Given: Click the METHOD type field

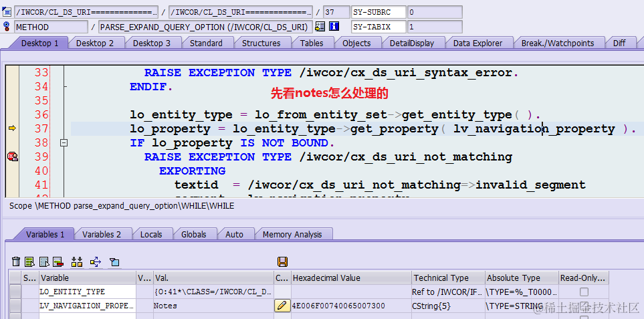Looking at the screenshot, I should click(x=51, y=27).
